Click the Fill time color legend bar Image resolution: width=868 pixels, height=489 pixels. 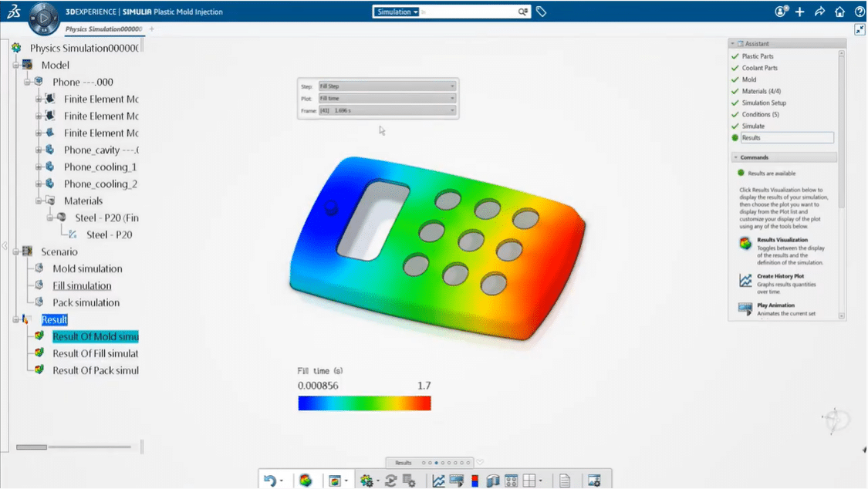tap(364, 403)
